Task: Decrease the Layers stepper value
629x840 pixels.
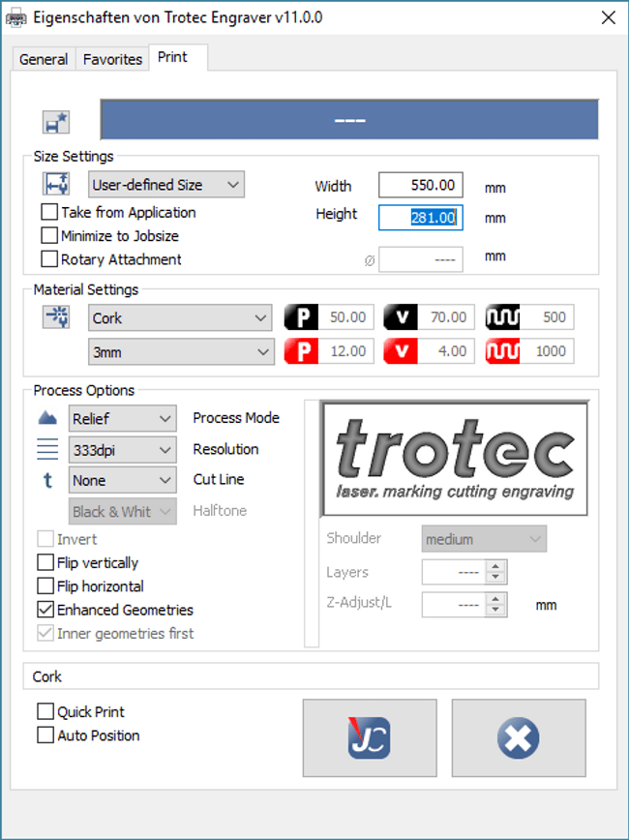Action: tap(495, 578)
